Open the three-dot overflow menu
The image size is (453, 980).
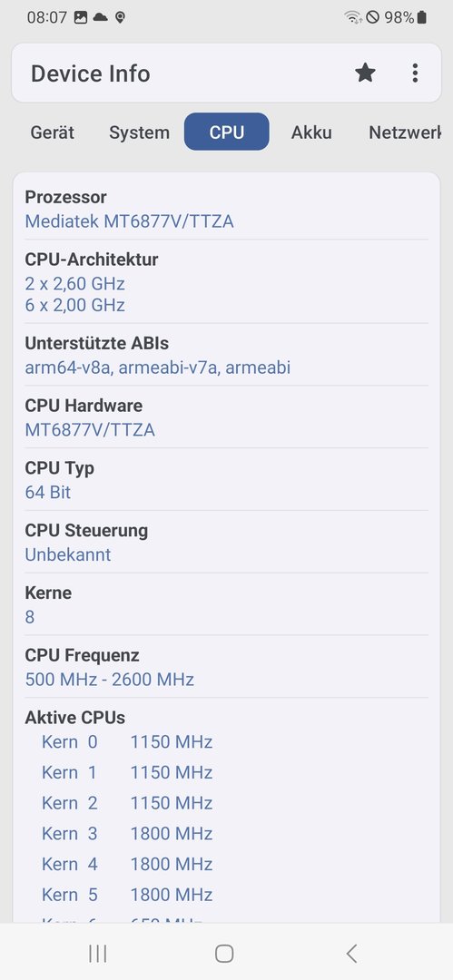click(415, 73)
